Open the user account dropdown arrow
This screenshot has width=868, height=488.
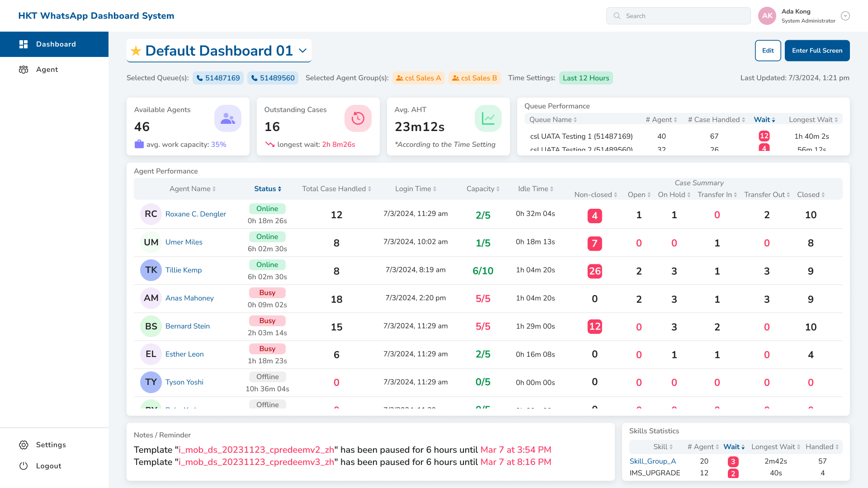pos(845,16)
